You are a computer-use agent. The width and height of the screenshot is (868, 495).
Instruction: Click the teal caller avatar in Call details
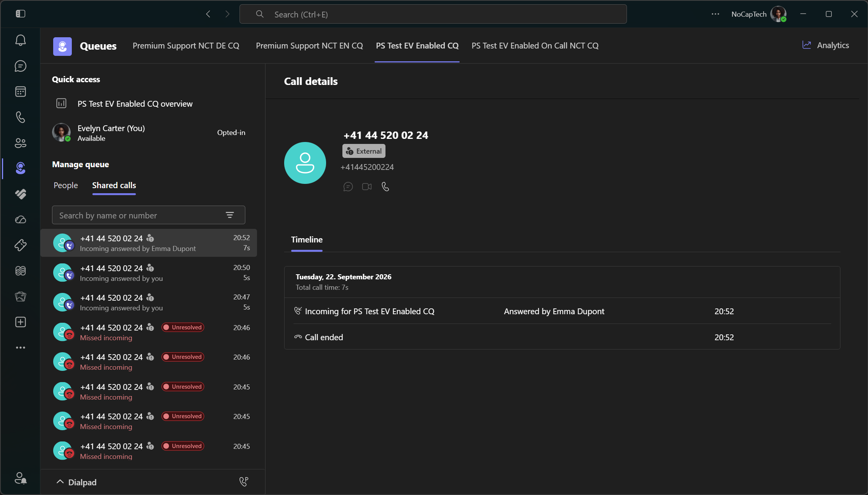click(305, 163)
